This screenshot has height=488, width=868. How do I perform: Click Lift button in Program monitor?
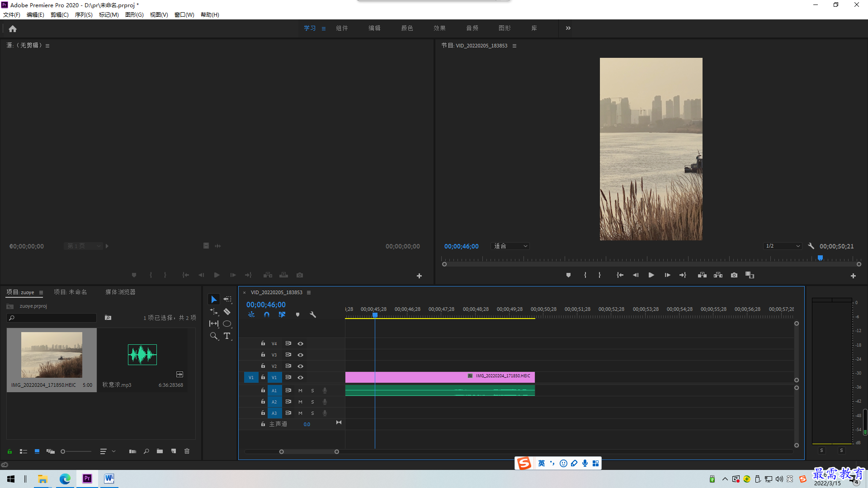(x=702, y=275)
